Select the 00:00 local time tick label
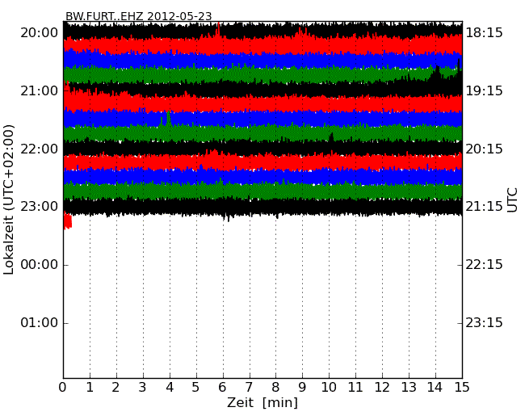This screenshot has height=420, width=525. point(40,265)
